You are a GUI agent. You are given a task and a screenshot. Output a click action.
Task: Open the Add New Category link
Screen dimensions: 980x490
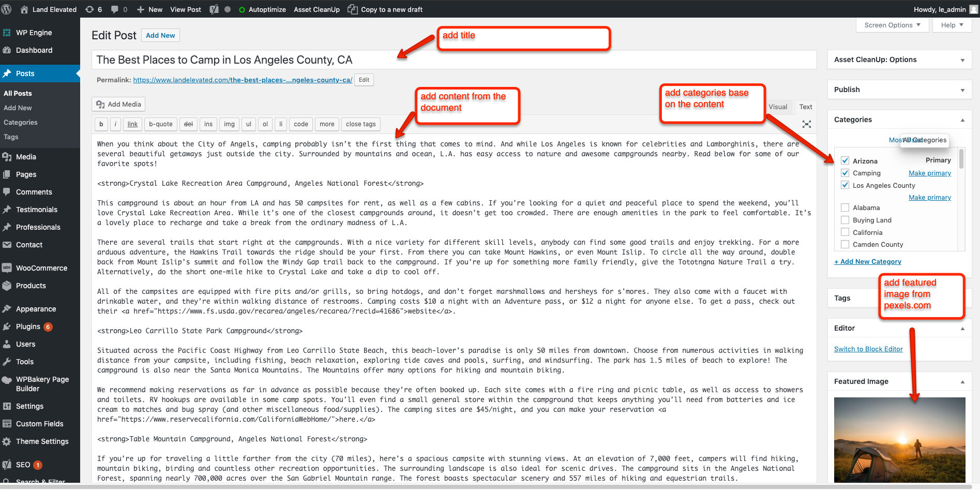click(868, 261)
